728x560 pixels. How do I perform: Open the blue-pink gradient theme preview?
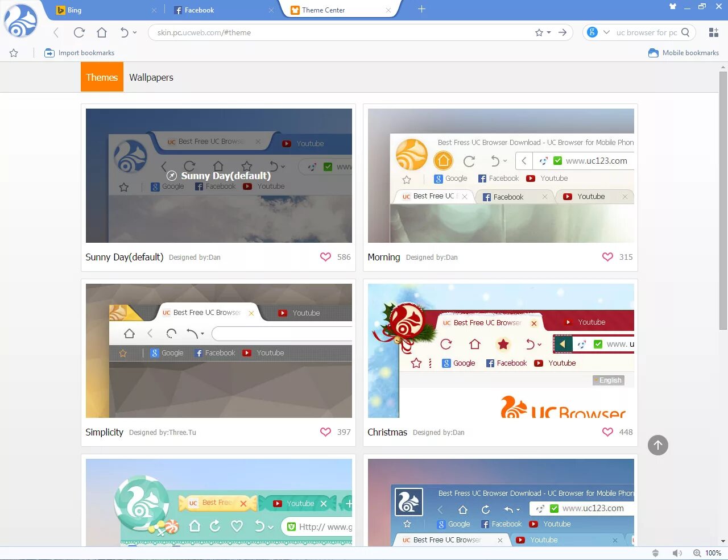point(501,503)
